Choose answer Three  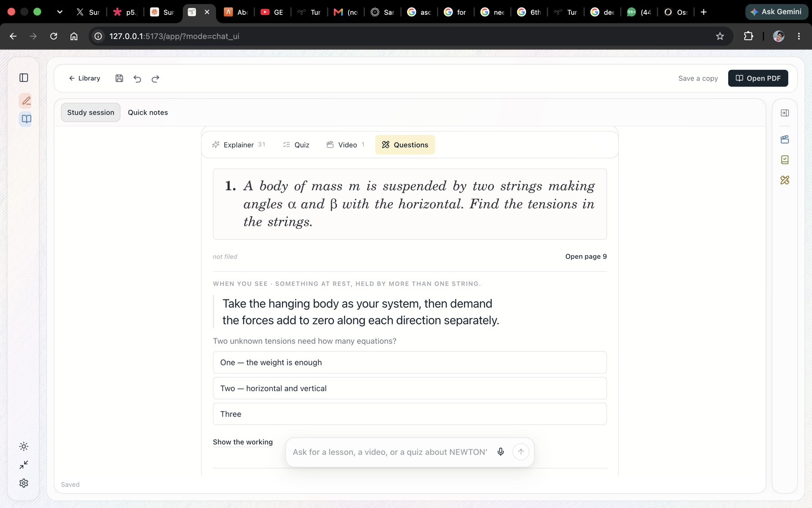(x=410, y=414)
